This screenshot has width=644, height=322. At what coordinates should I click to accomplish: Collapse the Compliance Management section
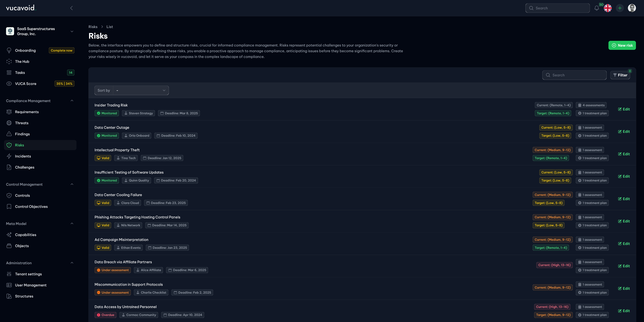click(72, 101)
